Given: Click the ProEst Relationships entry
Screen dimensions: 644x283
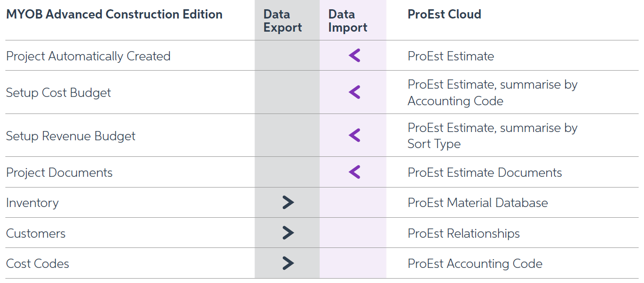Looking at the screenshot, I should [464, 233].
